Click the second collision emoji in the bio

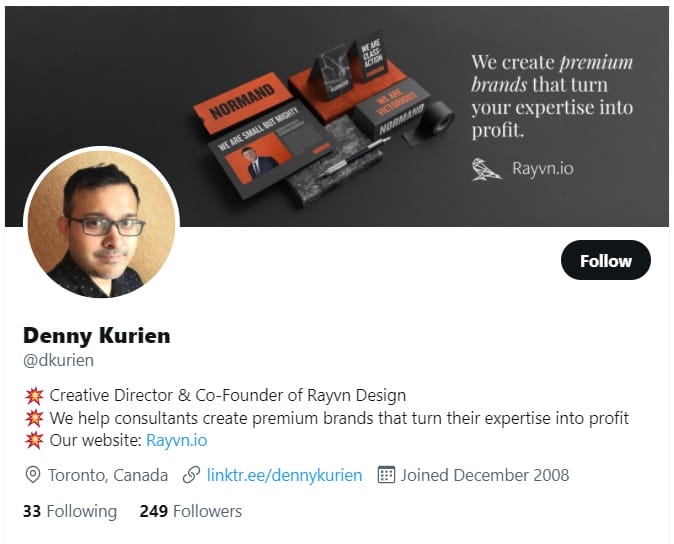point(34,418)
